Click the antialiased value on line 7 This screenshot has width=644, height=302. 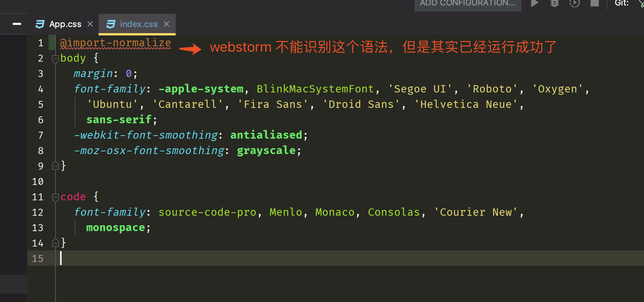[266, 135]
